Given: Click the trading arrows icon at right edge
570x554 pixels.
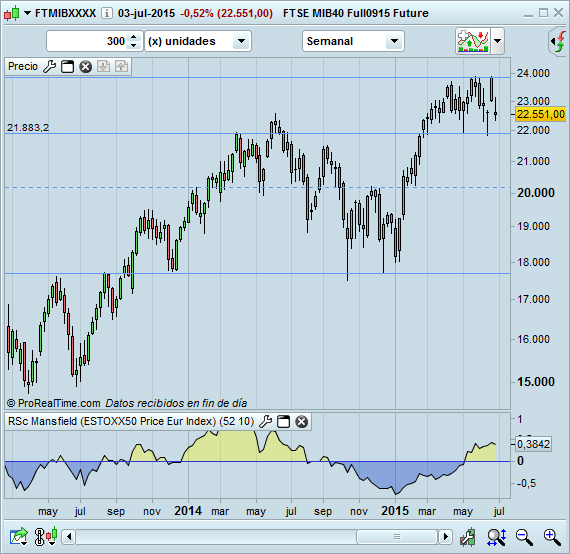Looking at the screenshot, I should click(558, 41).
